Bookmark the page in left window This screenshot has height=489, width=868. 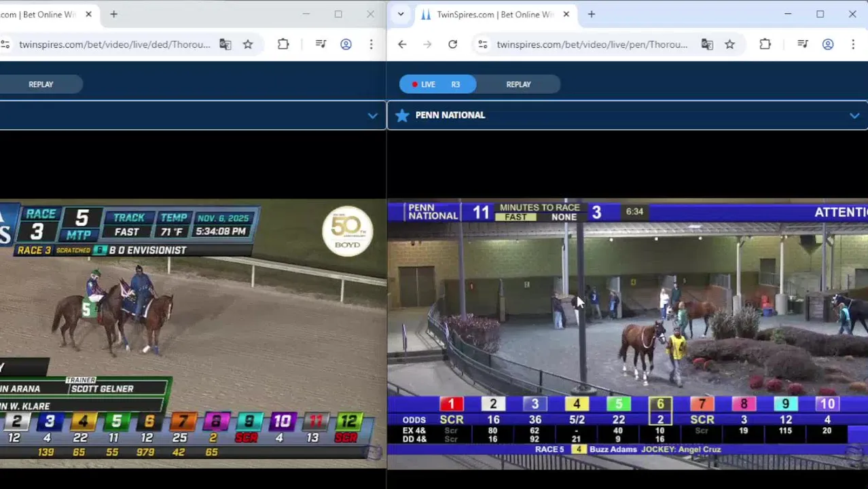[248, 45]
